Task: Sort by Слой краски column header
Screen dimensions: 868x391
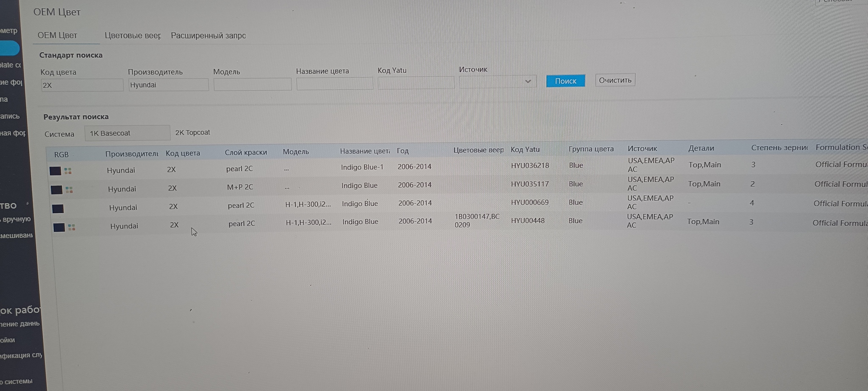Action: (246, 152)
